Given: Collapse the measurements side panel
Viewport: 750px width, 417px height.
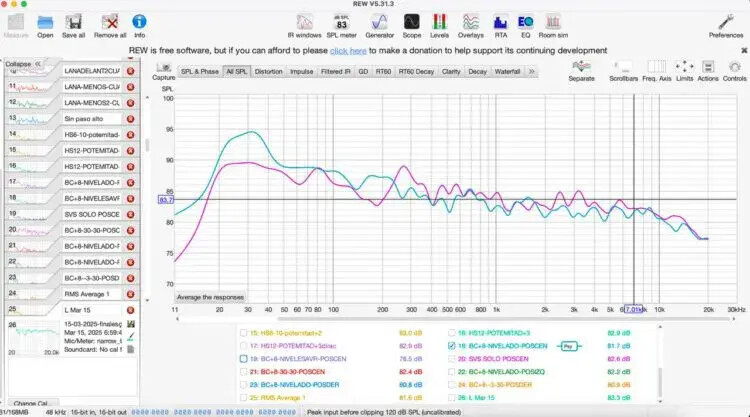Looking at the screenshot, I should pyautogui.click(x=23, y=64).
